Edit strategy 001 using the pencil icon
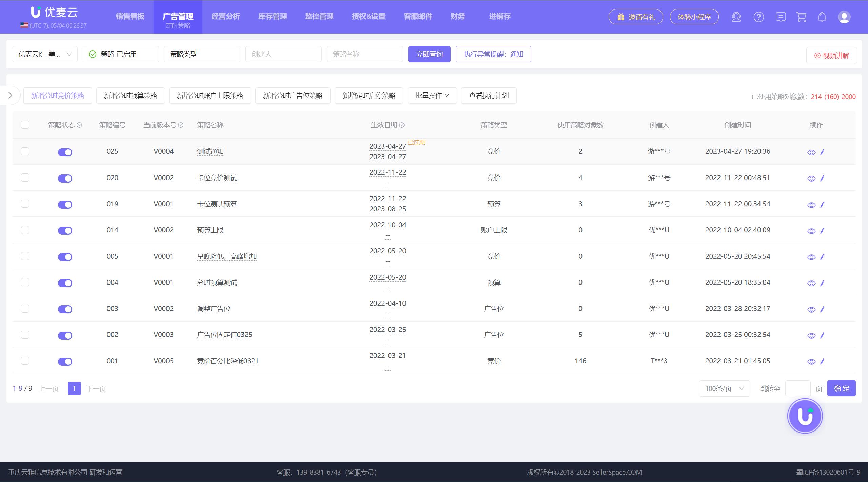Viewport: 868px width, 482px height. point(822,361)
